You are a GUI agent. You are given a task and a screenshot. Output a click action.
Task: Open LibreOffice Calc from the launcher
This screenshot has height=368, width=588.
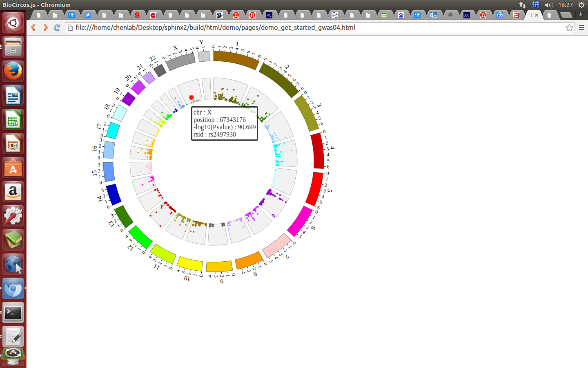click(x=13, y=119)
